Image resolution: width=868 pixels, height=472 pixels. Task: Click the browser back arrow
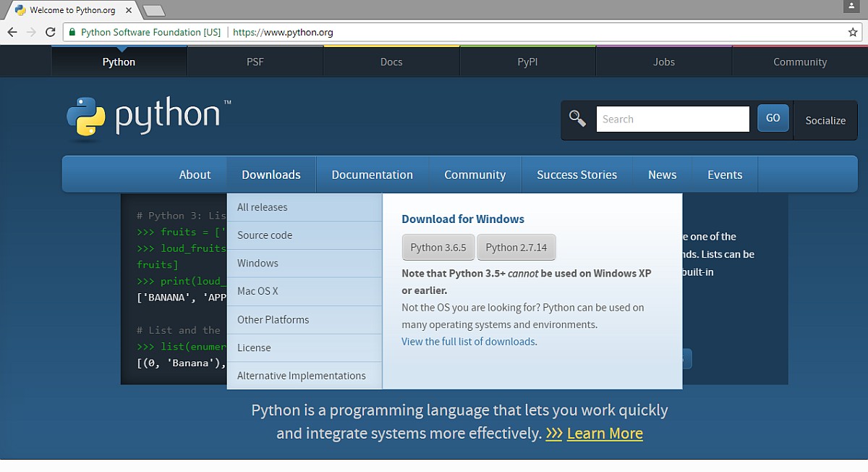(12, 32)
